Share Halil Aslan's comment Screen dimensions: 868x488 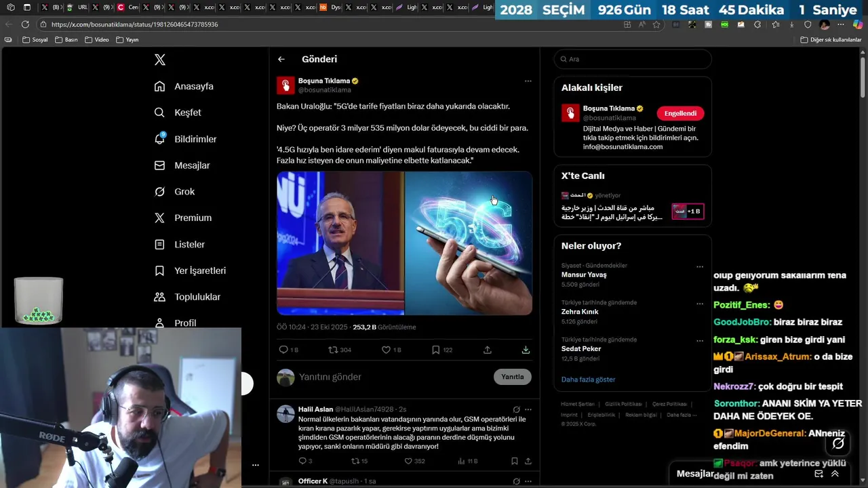click(x=528, y=461)
